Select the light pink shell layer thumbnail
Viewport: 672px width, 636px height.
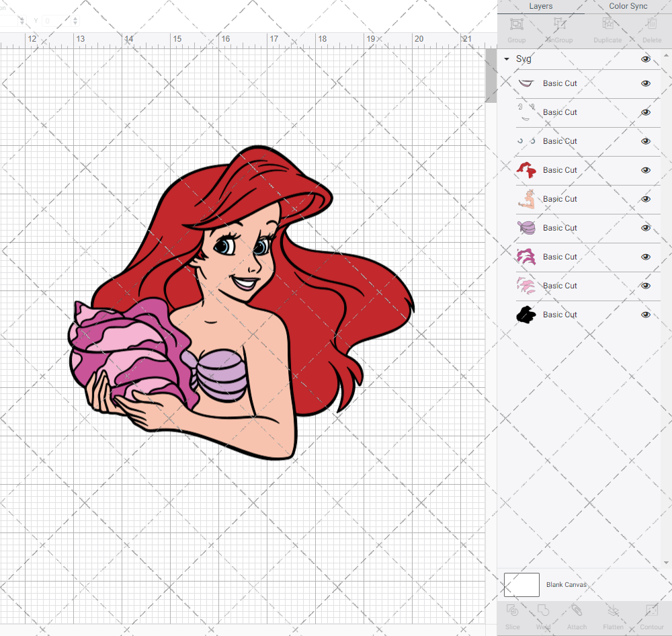[x=526, y=286]
